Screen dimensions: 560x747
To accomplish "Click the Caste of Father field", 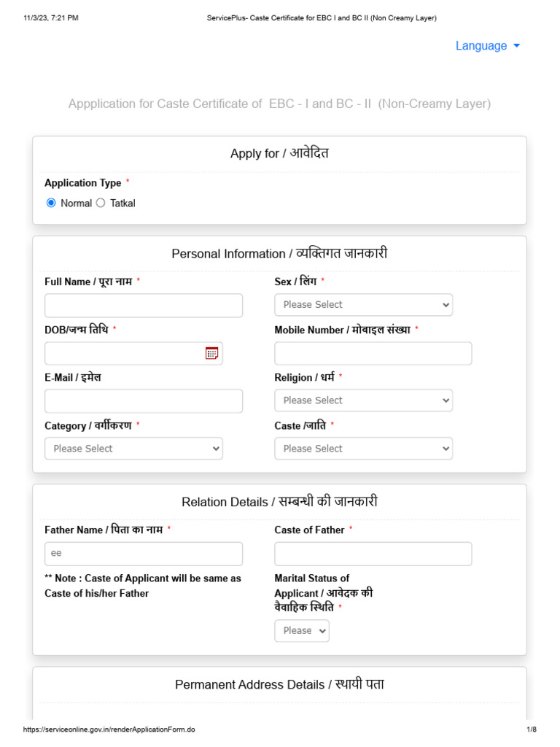I will (x=373, y=554).
